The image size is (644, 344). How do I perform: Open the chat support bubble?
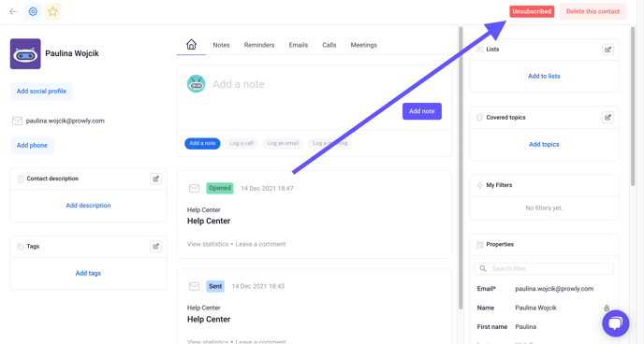[616, 323]
